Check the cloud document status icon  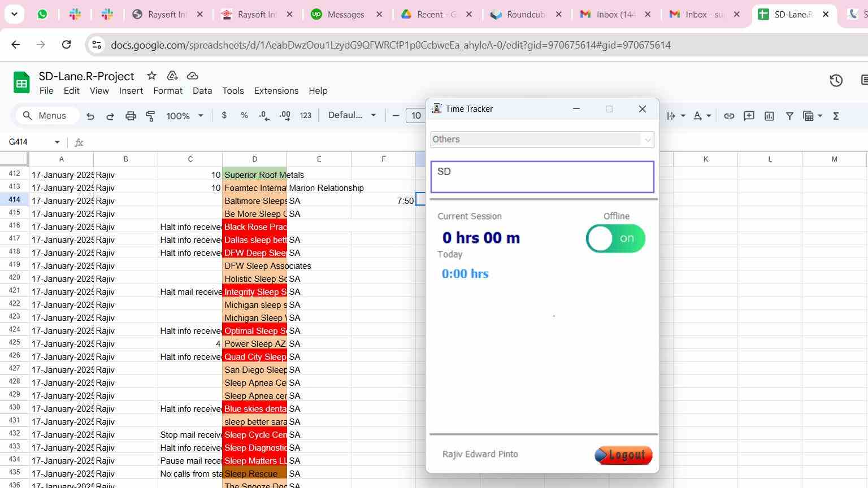(192, 76)
